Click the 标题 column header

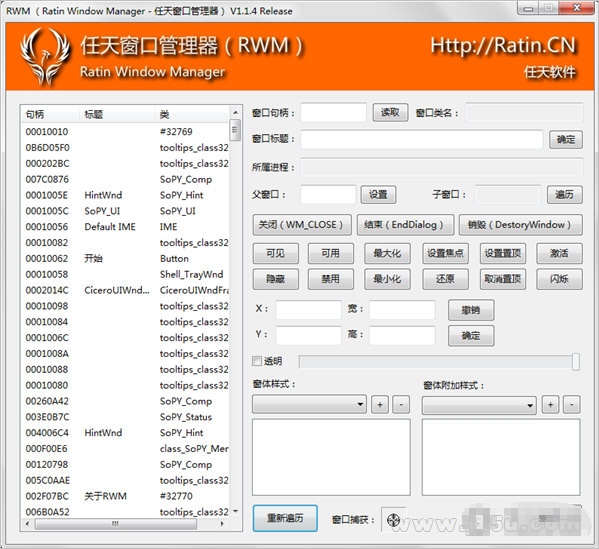[x=118, y=114]
